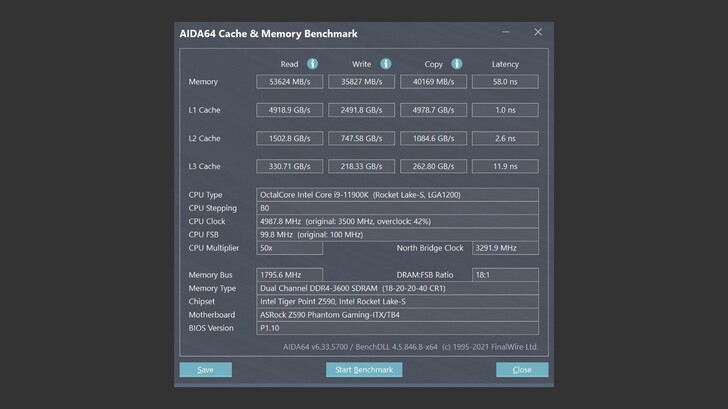Screen dimensions: 728x409
Task: Select the Memory Read value 53624 MB/s
Action: [290, 82]
